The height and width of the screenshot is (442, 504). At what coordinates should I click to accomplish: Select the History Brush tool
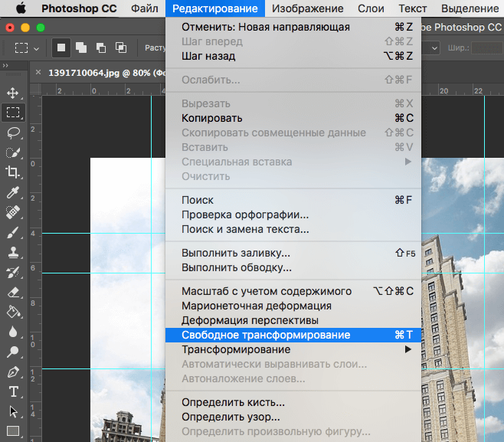[x=13, y=272]
